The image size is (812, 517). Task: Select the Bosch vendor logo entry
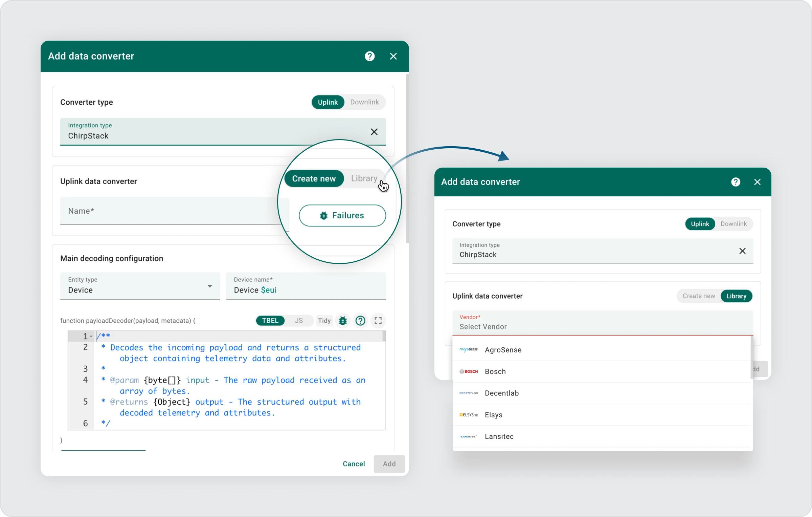469,371
